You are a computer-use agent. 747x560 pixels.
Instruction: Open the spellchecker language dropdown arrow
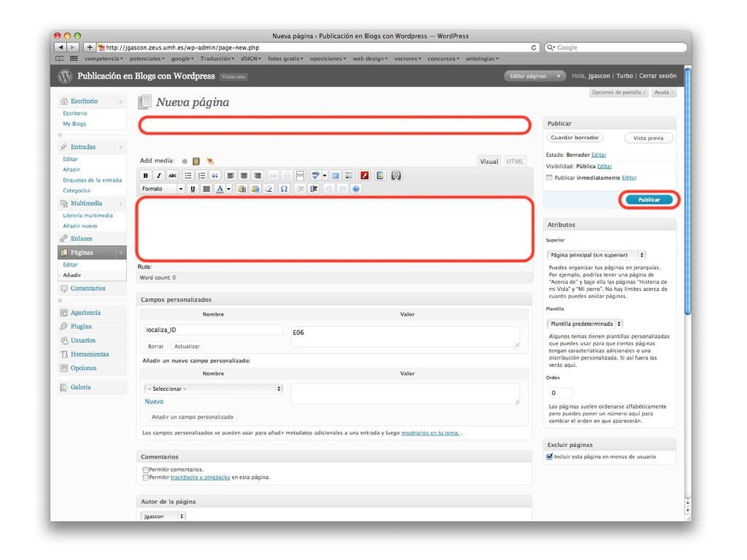325,176
